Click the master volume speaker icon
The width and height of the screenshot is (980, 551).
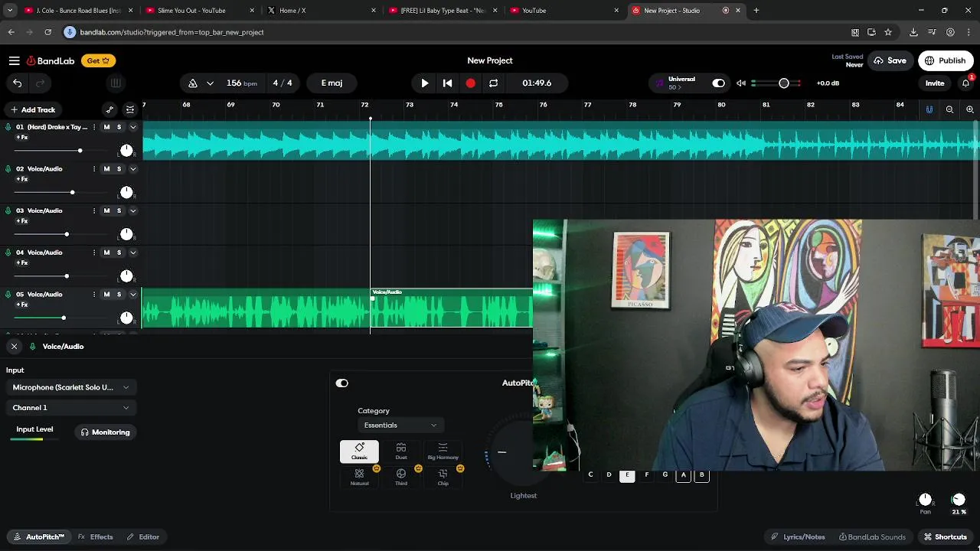point(741,83)
